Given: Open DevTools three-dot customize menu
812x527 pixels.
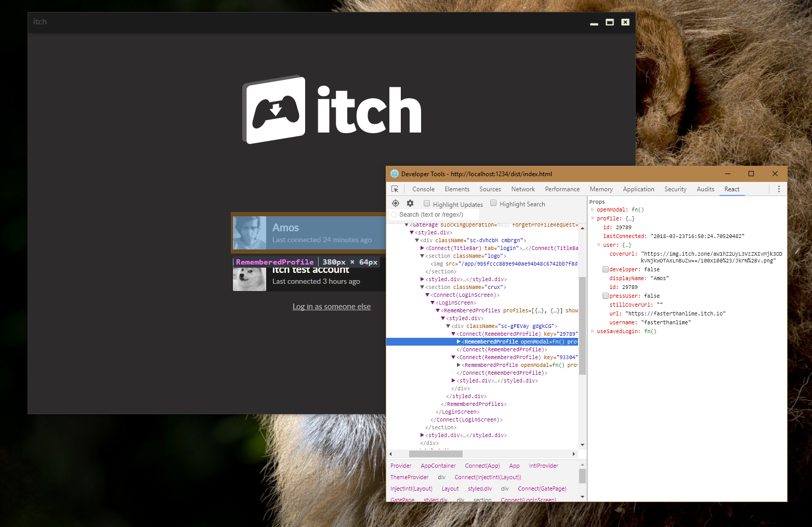Looking at the screenshot, I should click(779, 189).
